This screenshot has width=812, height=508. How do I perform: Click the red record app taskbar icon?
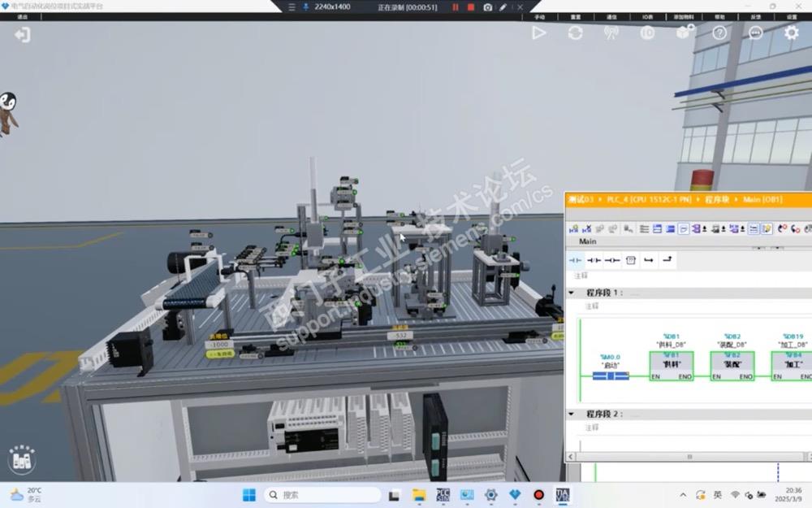pos(538,495)
